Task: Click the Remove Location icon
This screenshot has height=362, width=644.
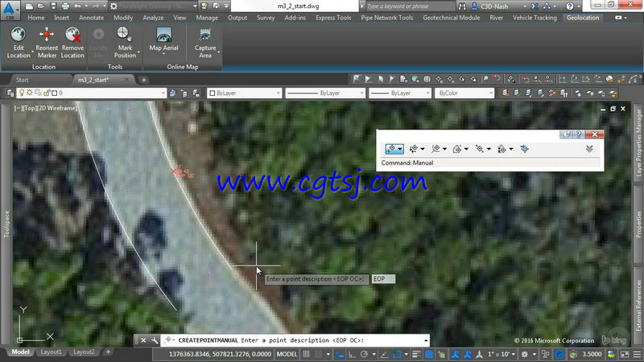Action: tap(72, 35)
